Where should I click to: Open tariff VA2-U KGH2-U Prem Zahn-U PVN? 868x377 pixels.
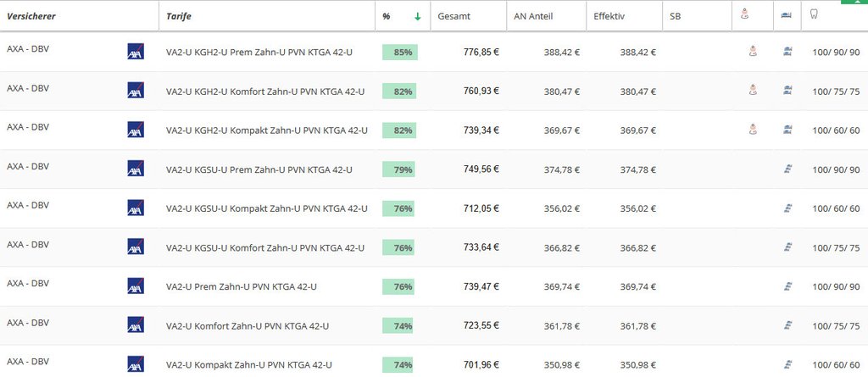[259, 53]
